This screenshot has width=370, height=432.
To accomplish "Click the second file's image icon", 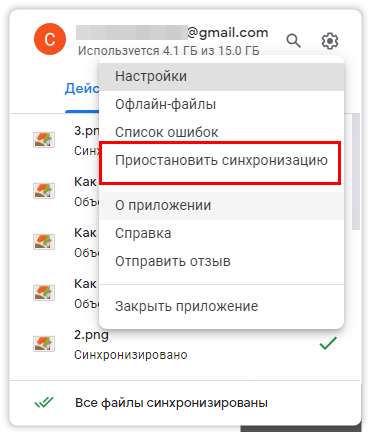I will coord(44,191).
